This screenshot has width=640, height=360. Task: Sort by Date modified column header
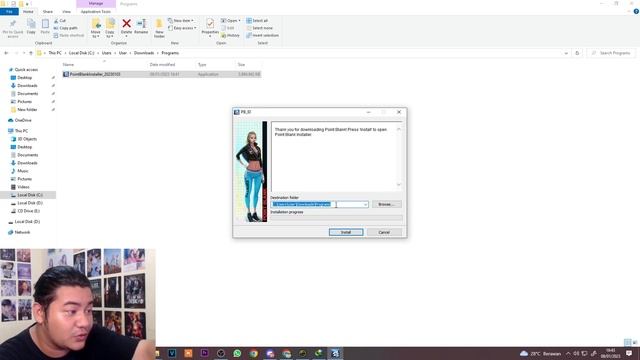pos(162,64)
